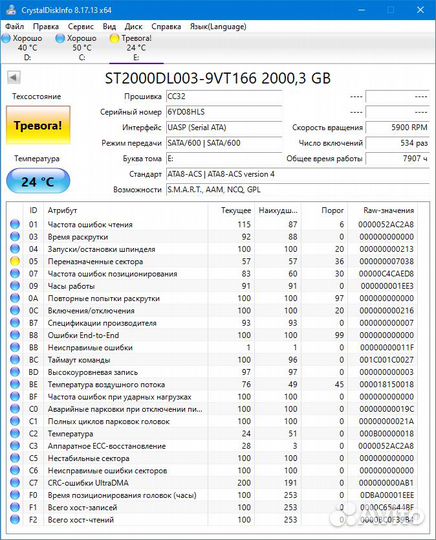Click the yellow Тревога! health status button
436x540 pixels.
click(38, 125)
